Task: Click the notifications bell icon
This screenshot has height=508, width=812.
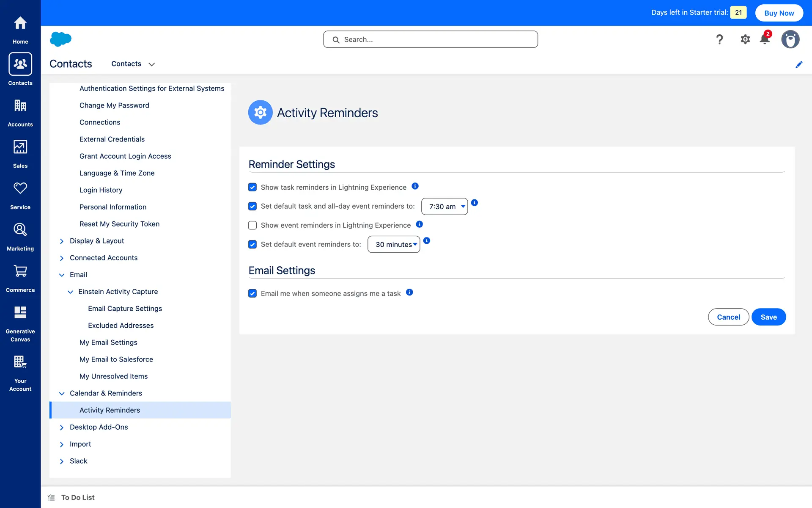Action: (765, 39)
